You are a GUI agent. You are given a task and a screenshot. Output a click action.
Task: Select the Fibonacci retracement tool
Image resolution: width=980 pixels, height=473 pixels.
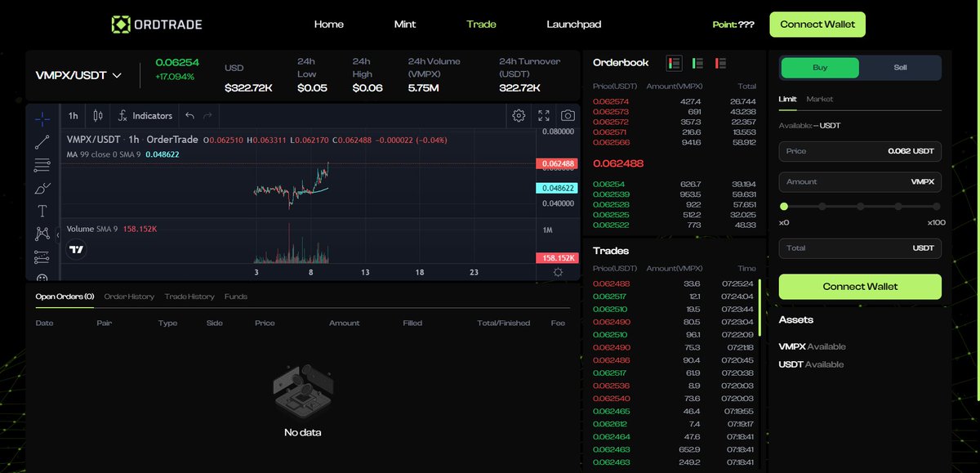click(x=42, y=165)
